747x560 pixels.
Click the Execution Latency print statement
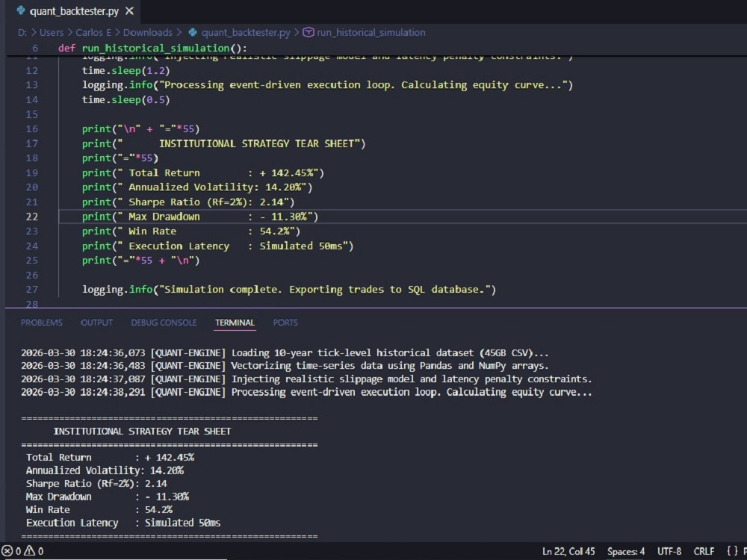point(217,246)
